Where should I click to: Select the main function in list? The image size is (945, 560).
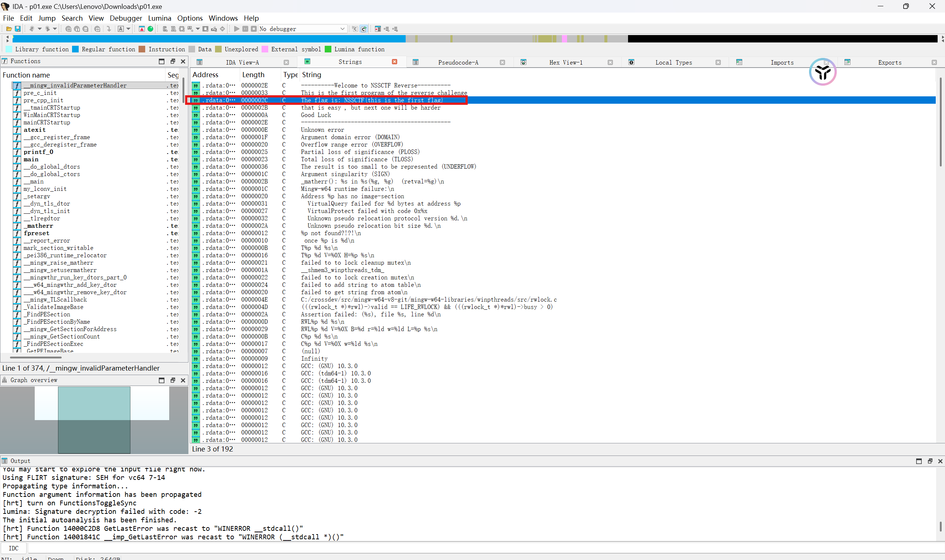(31, 159)
